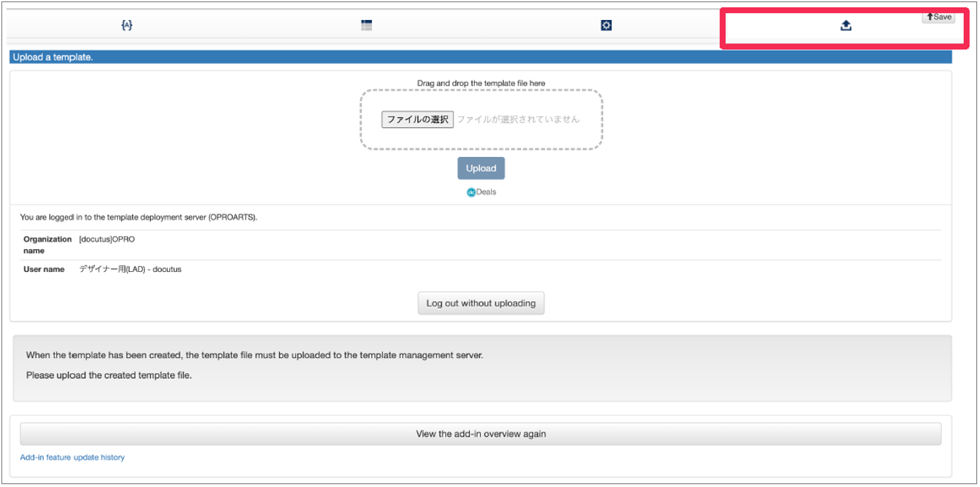
Task: Click Please upload the created template text
Action: tap(109, 375)
